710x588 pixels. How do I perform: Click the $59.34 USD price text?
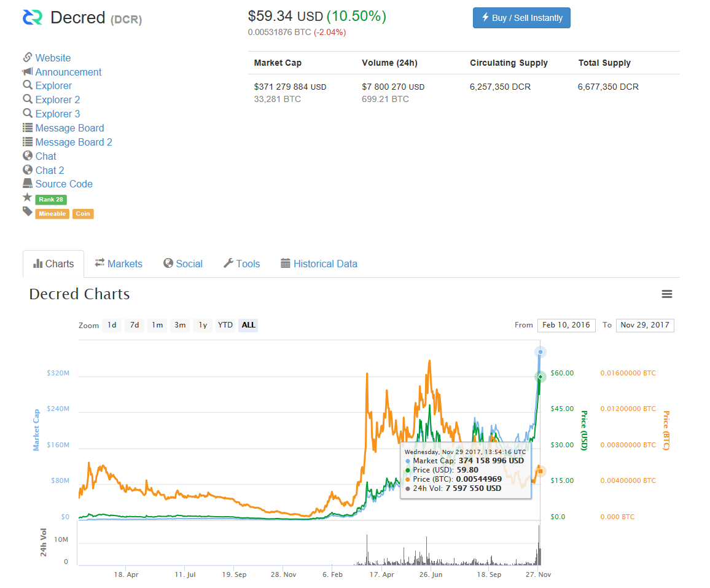tap(285, 17)
